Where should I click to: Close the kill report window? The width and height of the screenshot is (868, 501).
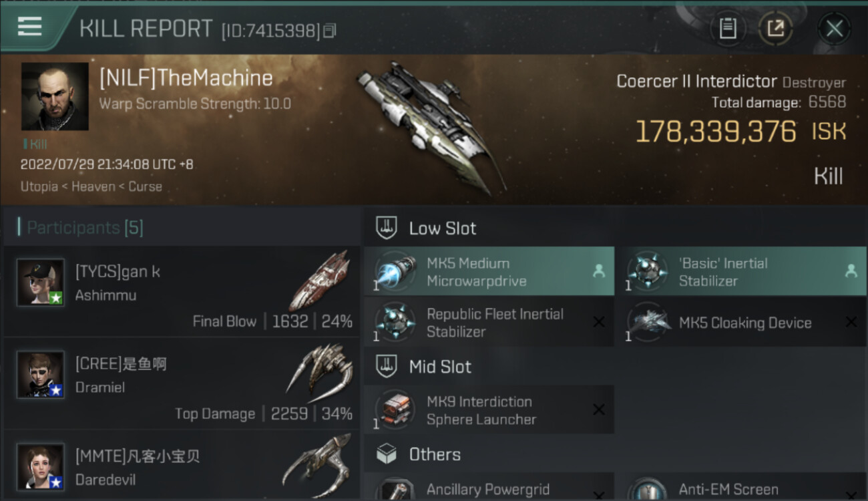[x=834, y=28]
